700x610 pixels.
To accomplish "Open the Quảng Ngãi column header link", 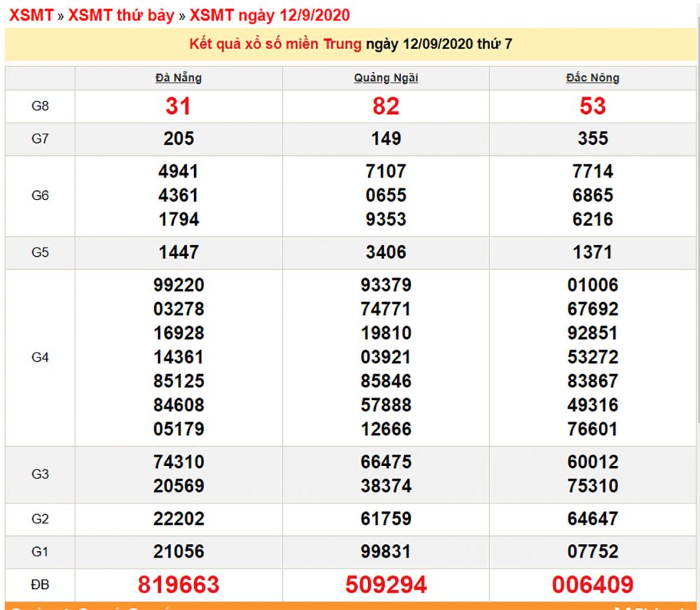I will click(x=384, y=78).
